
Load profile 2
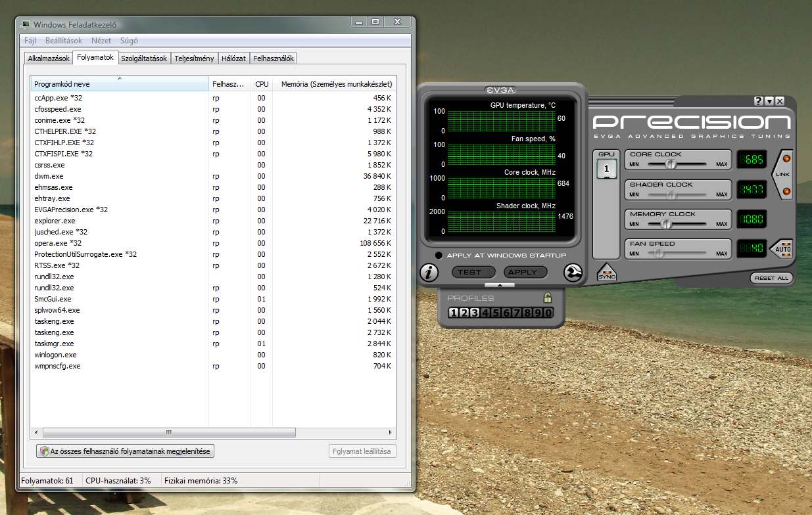[x=464, y=313]
